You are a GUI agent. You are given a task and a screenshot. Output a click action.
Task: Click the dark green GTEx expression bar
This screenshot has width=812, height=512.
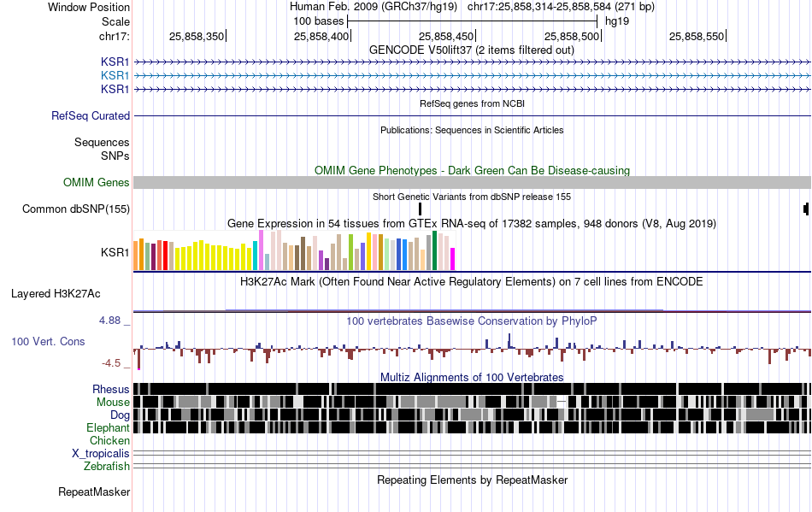coord(434,250)
